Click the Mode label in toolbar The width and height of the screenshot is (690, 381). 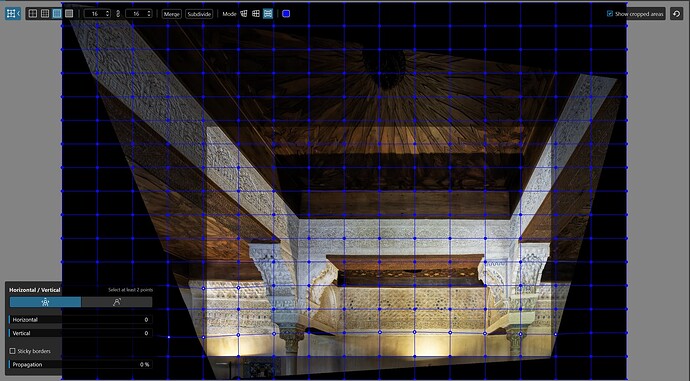(229, 14)
